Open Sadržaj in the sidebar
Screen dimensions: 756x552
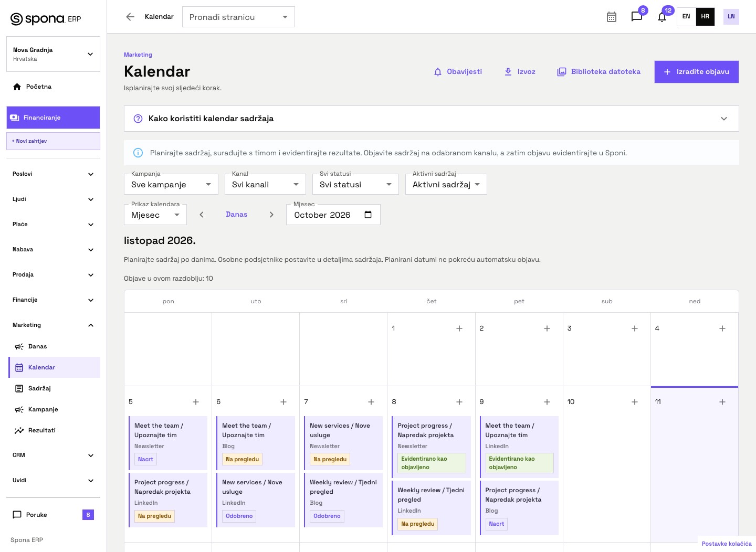[54, 388]
